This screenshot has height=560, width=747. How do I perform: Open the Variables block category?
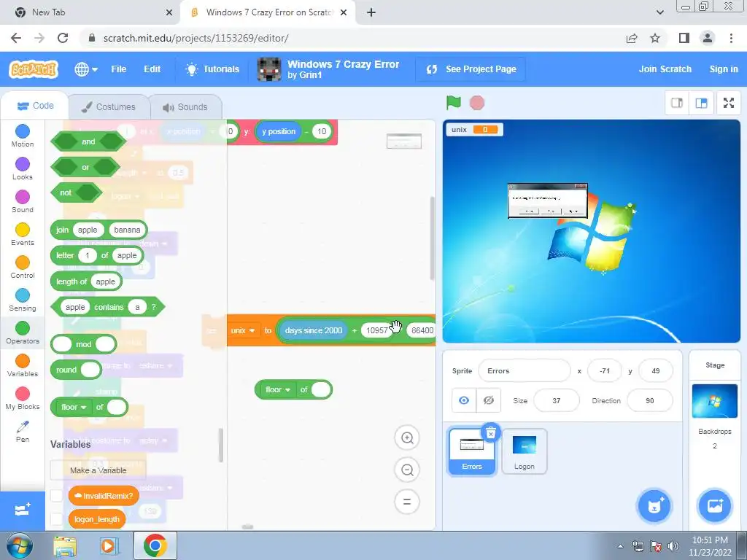[x=23, y=366]
